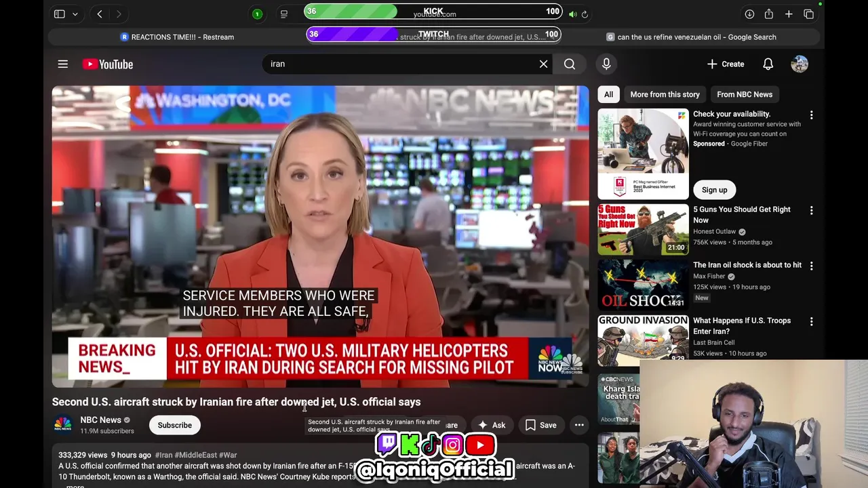Click the #MiddleEast hashtag
868x488 pixels.
tap(195, 455)
